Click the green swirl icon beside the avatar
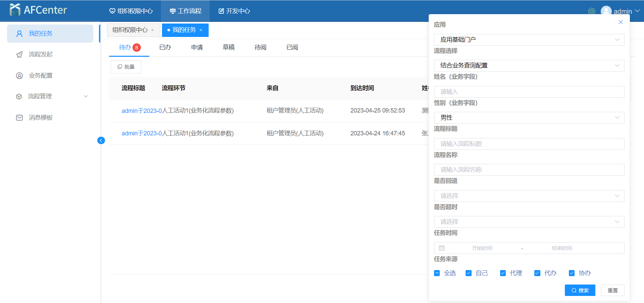The image size is (644, 303). [x=591, y=11]
